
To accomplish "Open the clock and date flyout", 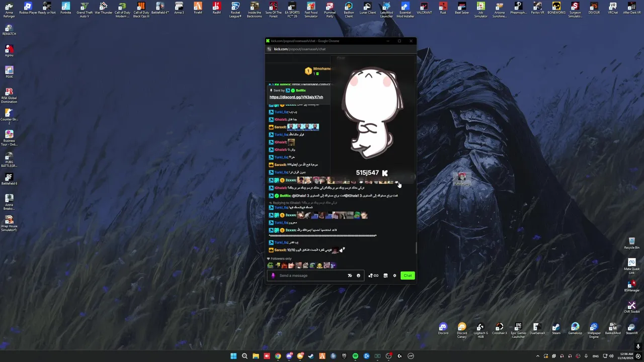I will (x=624, y=356).
